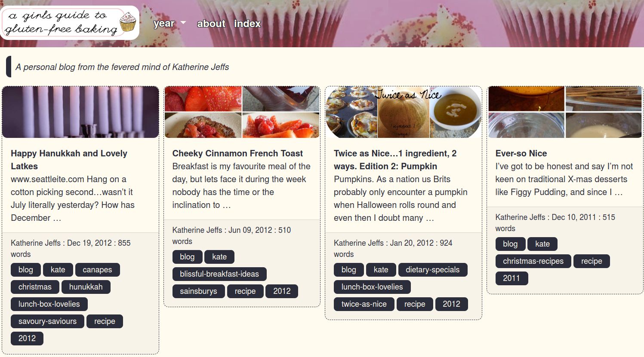Filter by the hunukkah tag
Image resolution: width=644 pixels, height=357 pixels.
[x=86, y=287]
